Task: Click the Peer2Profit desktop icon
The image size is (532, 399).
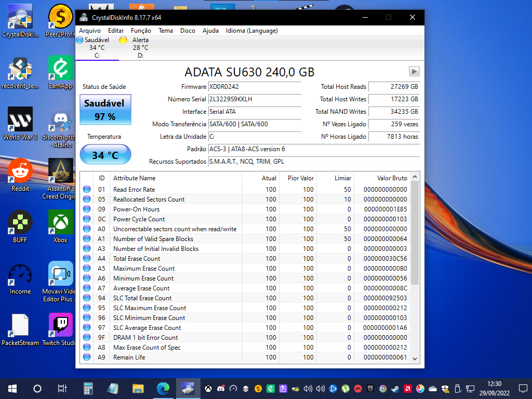Action: tap(60, 21)
